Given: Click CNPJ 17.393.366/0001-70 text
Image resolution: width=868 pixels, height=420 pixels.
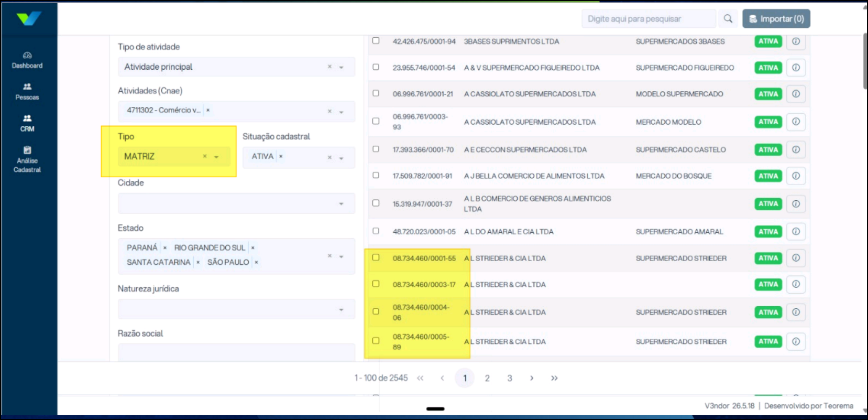Looking at the screenshot, I should coord(423,149).
